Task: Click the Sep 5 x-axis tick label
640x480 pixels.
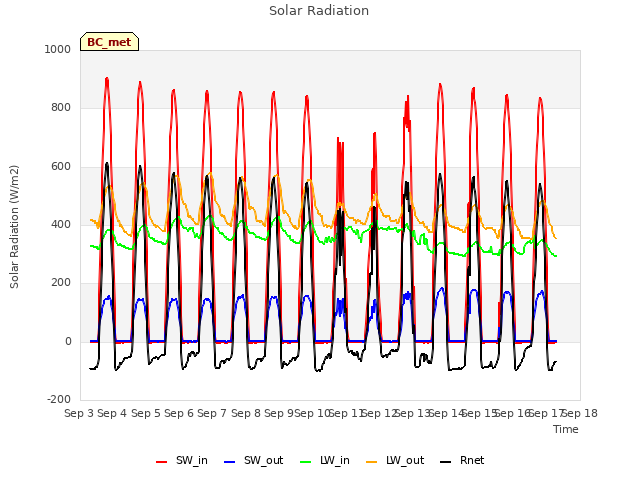Action: [x=146, y=413]
